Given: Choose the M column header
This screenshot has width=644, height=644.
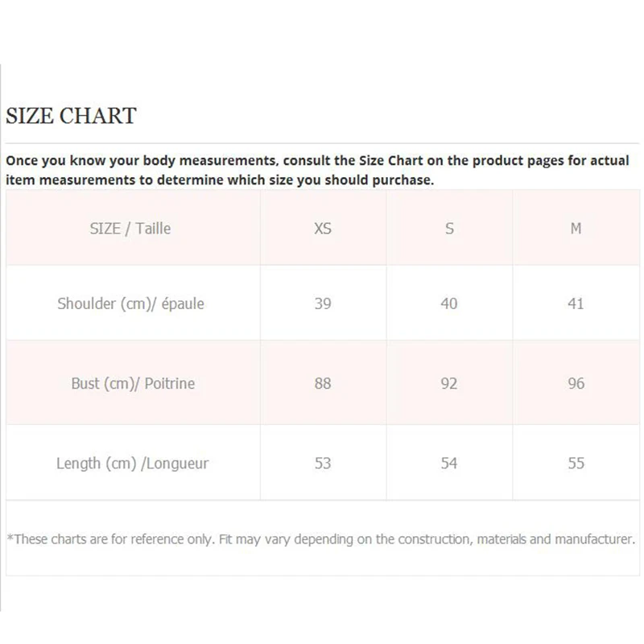Looking at the screenshot, I should (576, 229).
